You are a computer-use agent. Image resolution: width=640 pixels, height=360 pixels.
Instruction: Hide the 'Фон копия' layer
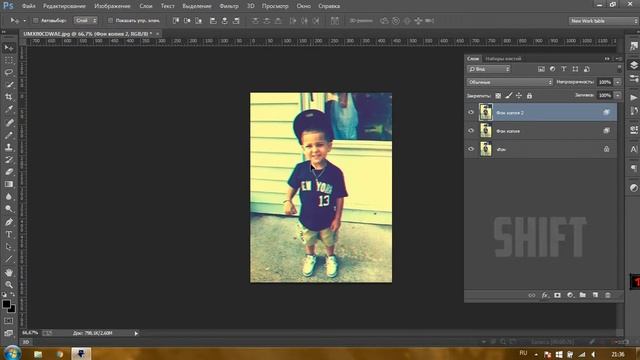point(471,131)
